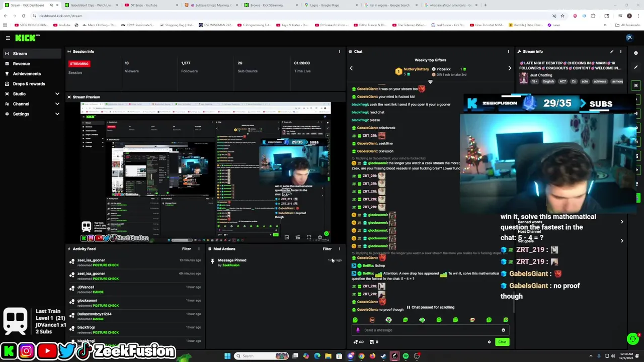Click glocksonml redeemed POSTURE CHECK entry
This screenshot has width=644, height=362.
136,303
